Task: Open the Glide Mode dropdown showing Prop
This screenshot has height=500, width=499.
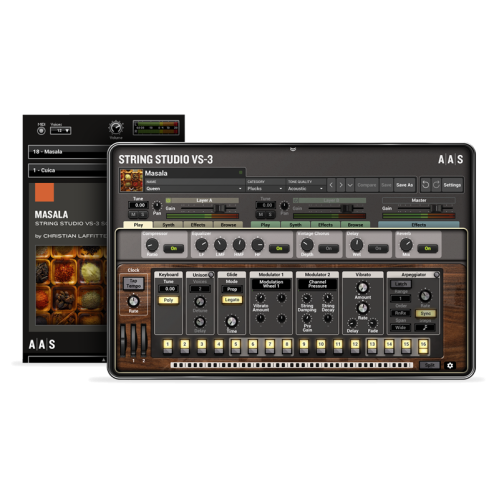Action: [232, 289]
